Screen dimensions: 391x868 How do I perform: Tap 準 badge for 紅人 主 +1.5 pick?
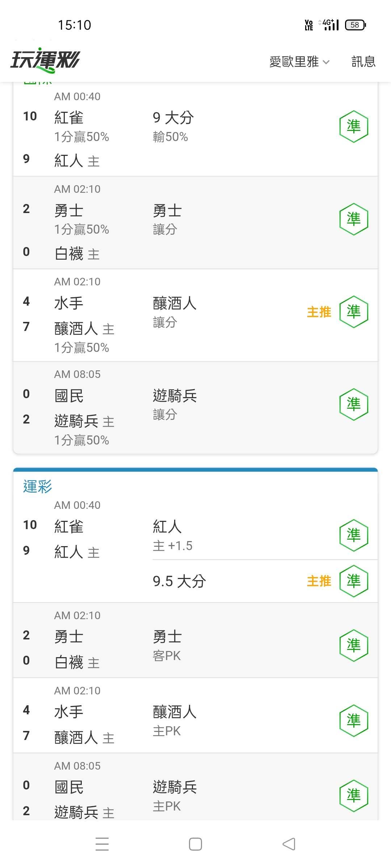point(354,535)
